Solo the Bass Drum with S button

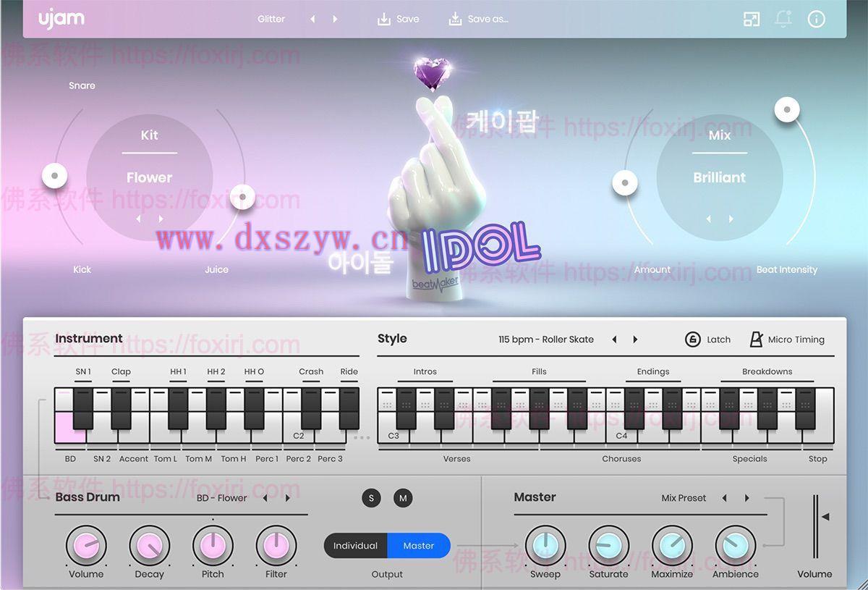[371, 498]
